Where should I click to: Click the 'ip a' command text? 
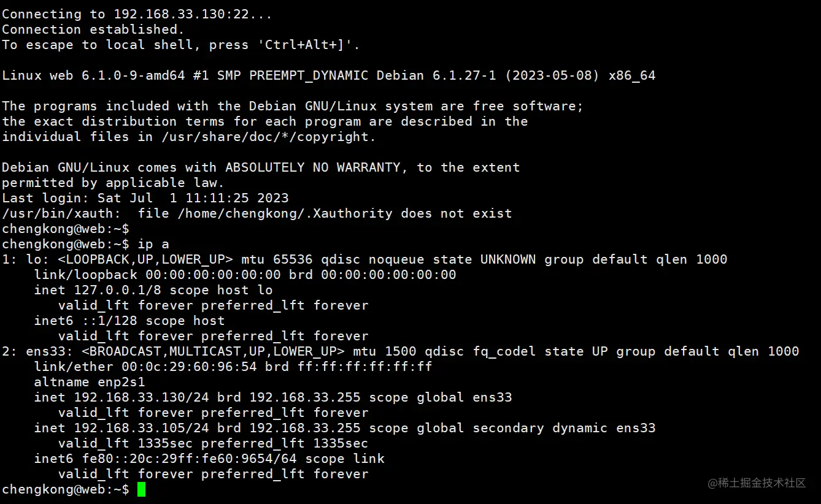[153, 244]
